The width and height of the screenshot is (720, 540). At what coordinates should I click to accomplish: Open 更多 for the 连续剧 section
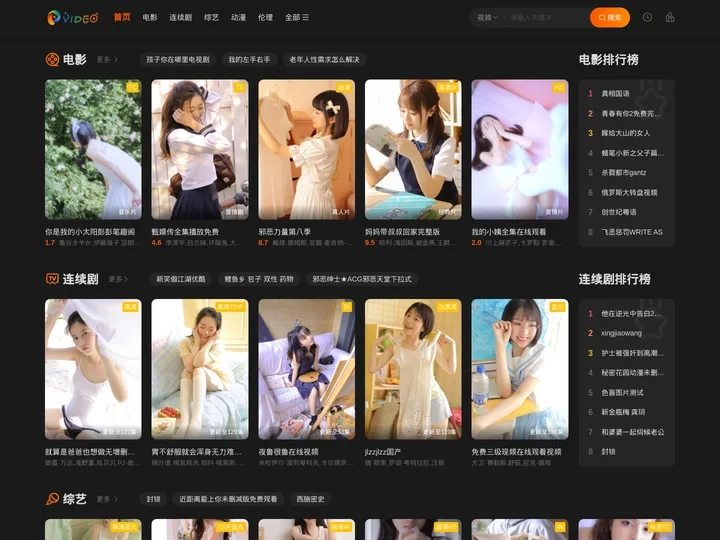[x=118, y=279]
